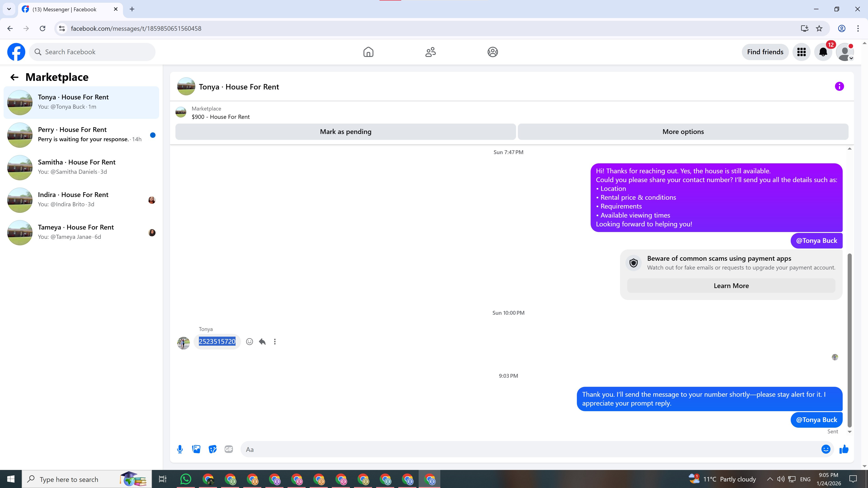Go to Facebook Home tab

(368, 52)
